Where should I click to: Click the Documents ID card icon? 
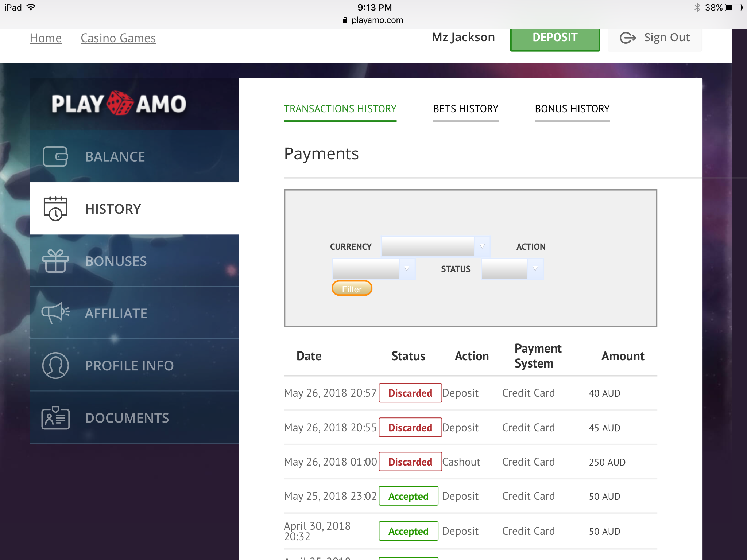click(55, 418)
